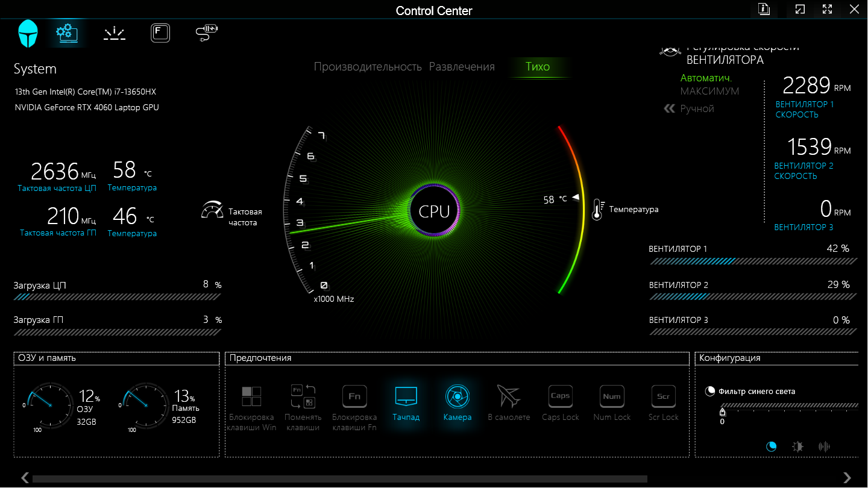868x488 pixels.
Task: Click the 13th Gen Intel Core i7-13650HX text
Action: tap(86, 92)
